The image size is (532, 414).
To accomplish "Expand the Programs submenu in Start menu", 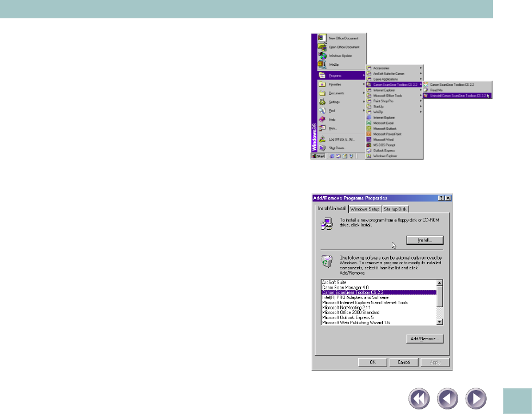I will click(342, 75).
